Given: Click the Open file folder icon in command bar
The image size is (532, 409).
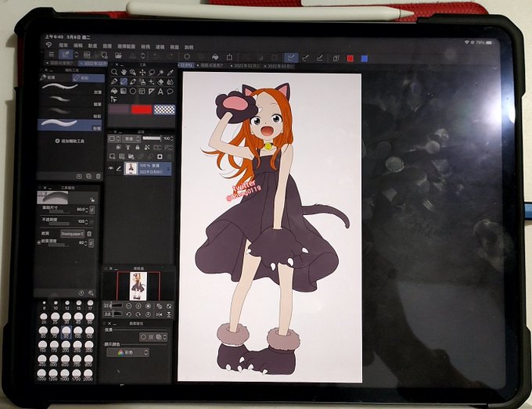Looking at the screenshot, I should 118,56.
